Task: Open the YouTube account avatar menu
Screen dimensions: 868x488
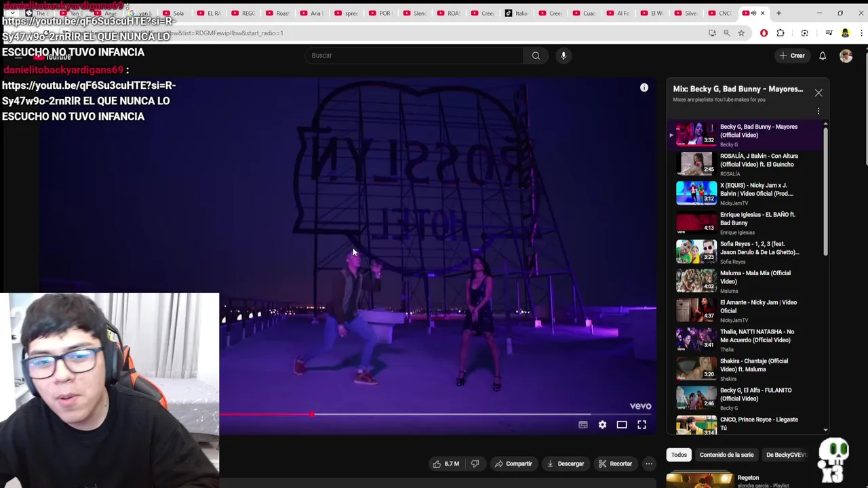Action: pos(846,56)
